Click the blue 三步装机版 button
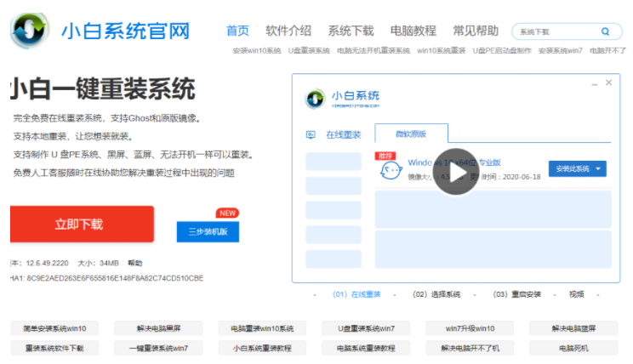Viewport: 633px width, 364px height. pyautogui.click(x=208, y=232)
